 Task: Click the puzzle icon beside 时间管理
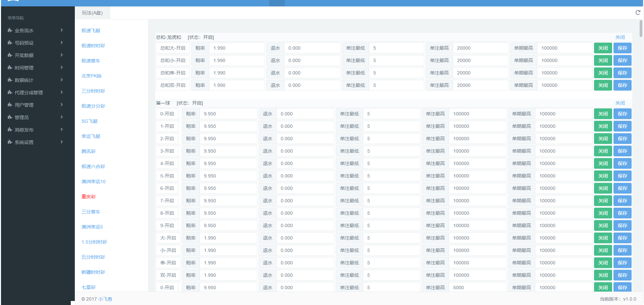click(10, 67)
